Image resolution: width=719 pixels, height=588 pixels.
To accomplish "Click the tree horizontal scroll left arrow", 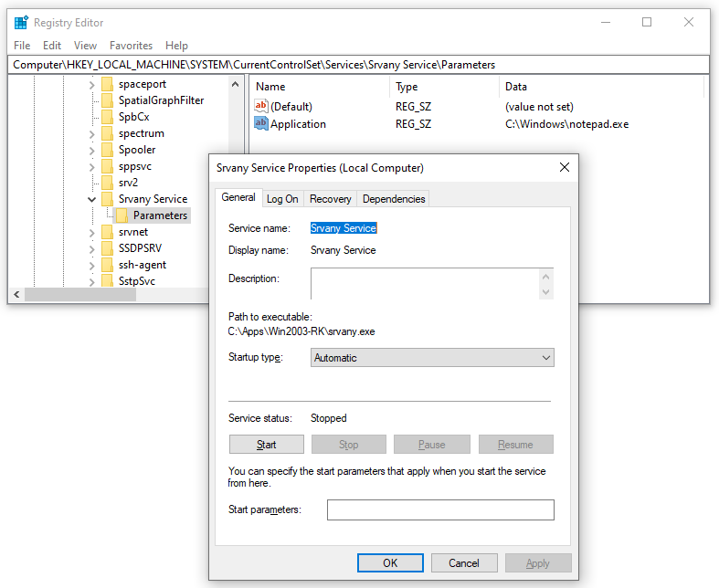I will [16, 294].
